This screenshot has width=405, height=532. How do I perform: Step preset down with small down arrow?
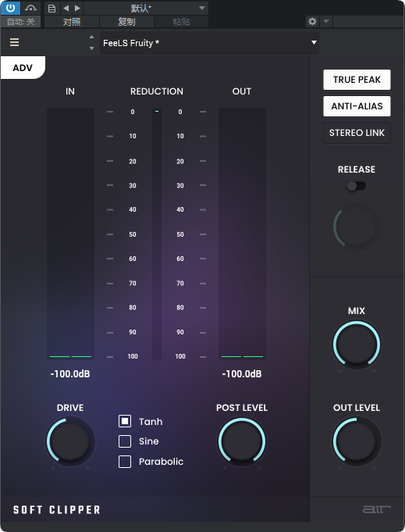click(x=91, y=48)
